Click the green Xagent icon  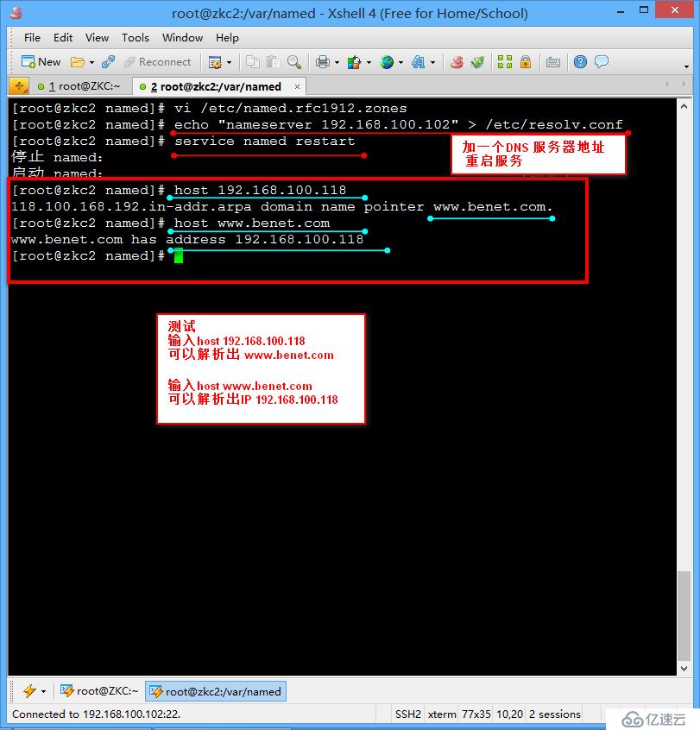(x=477, y=62)
